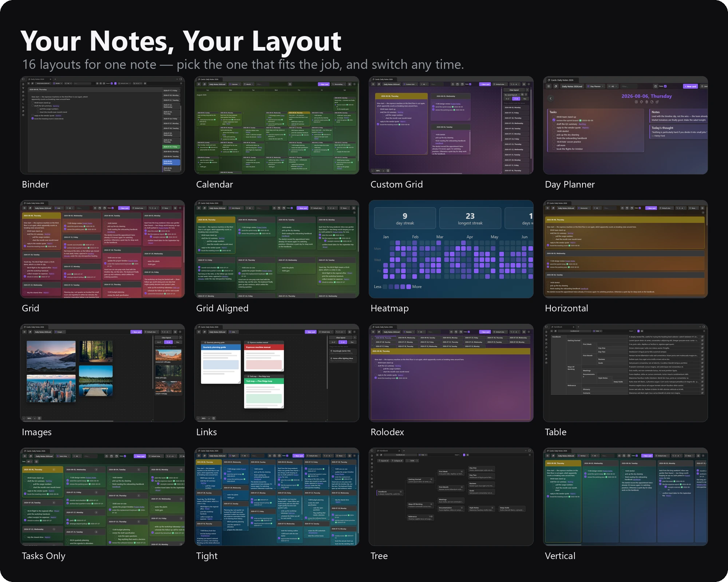Click open-external icon under Day Planner date
The height and width of the screenshot is (582, 728).
(657, 102)
